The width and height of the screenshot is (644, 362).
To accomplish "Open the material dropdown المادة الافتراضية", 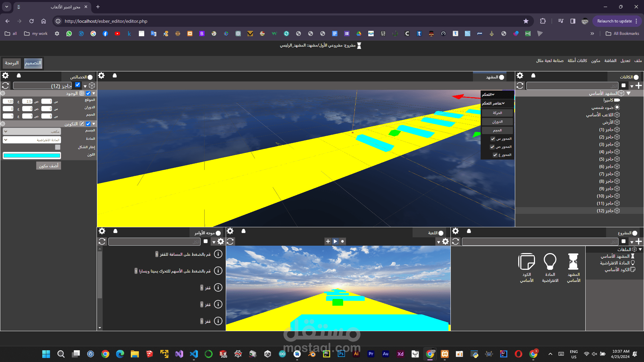I will pos(32,140).
